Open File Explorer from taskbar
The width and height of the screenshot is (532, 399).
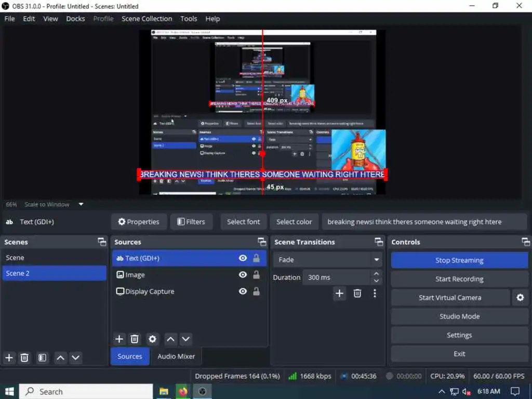164,392
